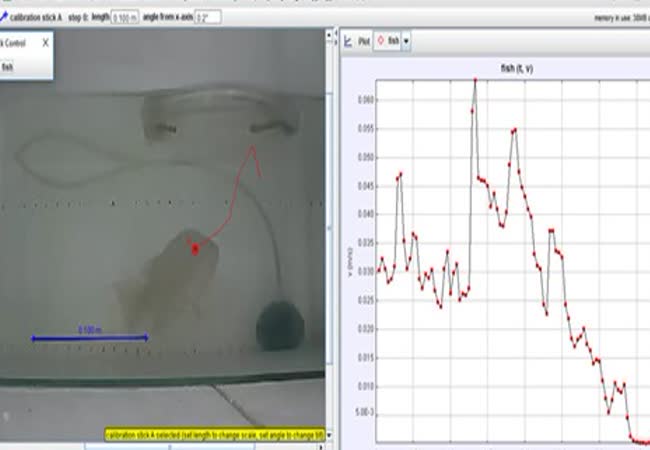Click the 0.045 y-axis tick label
Screen dimensions: 650x450
(366, 186)
